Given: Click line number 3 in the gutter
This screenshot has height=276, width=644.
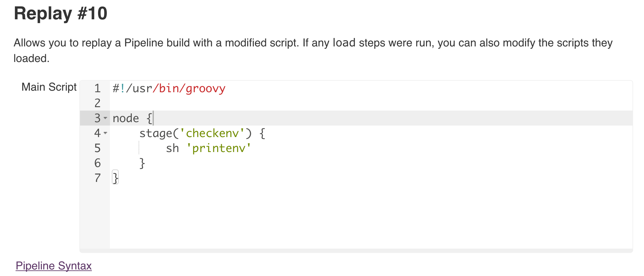Looking at the screenshot, I should [97, 118].
